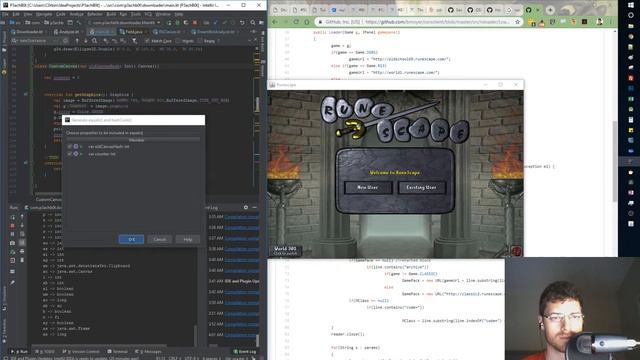This screenshot has height=360, width=640.
Task: Click the Chrome home icon
Action: pyautogui.click(x=307, y=22)
